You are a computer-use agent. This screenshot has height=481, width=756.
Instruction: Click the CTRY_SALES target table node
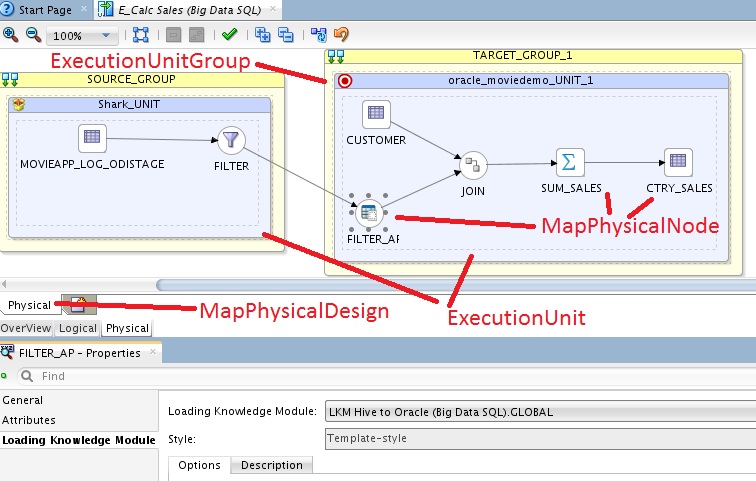pos(678,162)
